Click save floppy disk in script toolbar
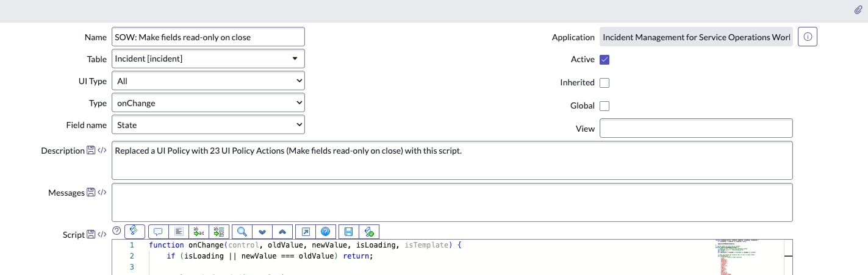 [349, 231]
